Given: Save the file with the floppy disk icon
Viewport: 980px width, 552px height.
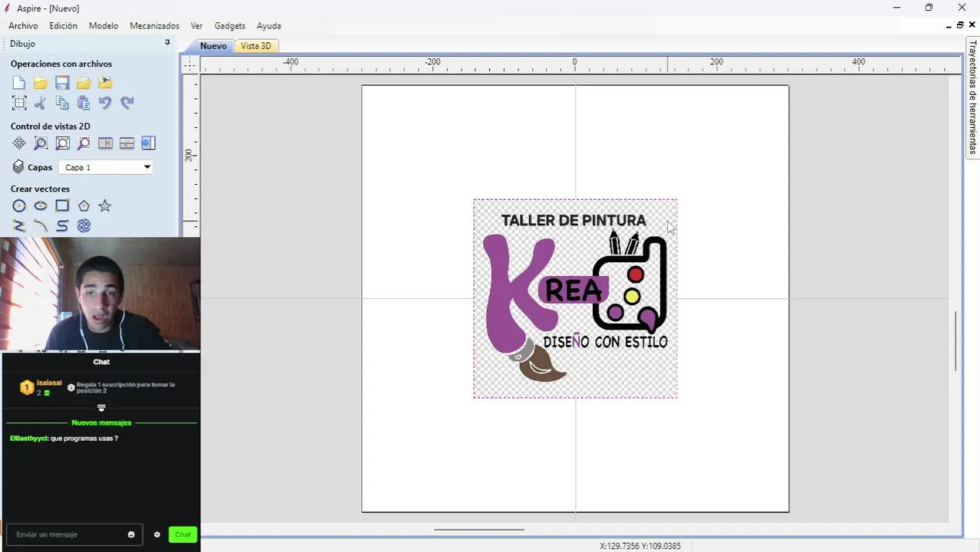Looking at the screenshot, I should coord(62,83).
